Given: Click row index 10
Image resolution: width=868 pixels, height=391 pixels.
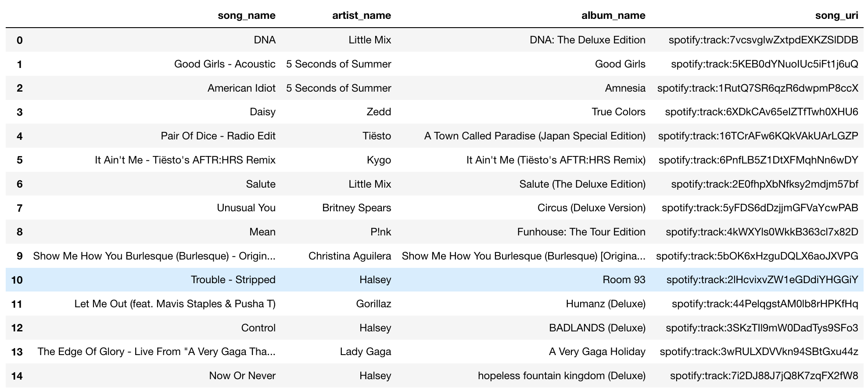Looking at the screenshot, I should click(x=17, y=280).
